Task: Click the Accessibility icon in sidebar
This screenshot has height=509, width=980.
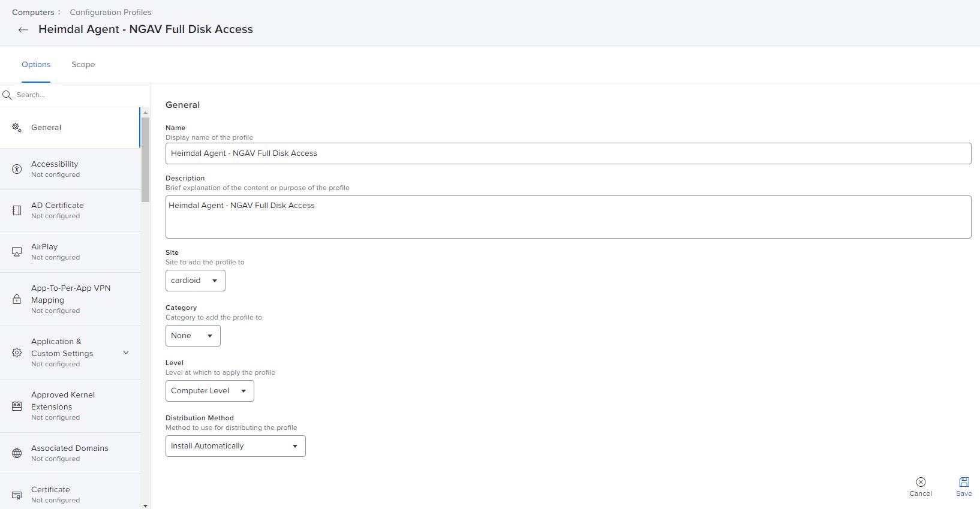Action: pos(17,169)
